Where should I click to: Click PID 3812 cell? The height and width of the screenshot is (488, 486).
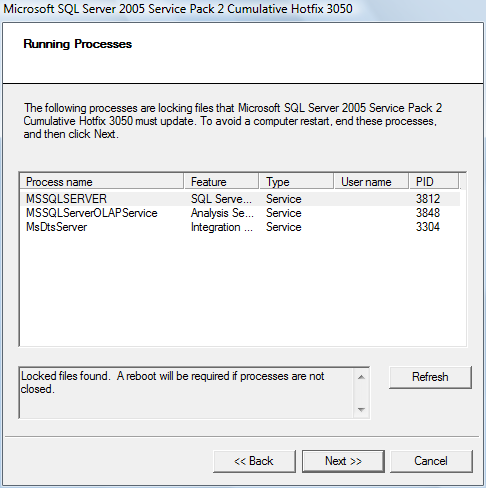coord(428,199)
